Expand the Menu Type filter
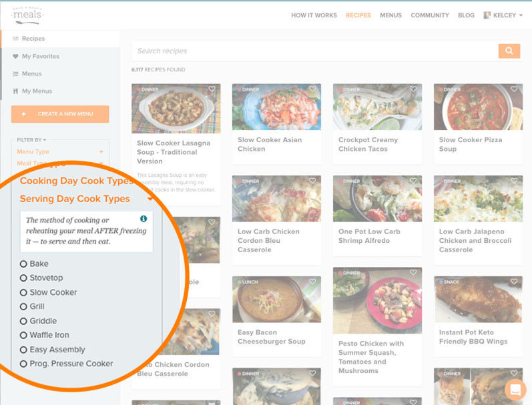Image resolution: width=532 pixels, height=405 pixels. 60,151
